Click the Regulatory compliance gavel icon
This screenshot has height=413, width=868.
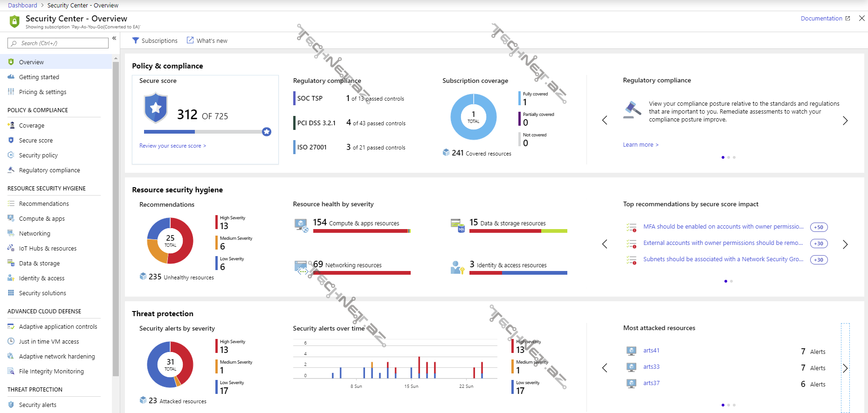coord(632,110)
